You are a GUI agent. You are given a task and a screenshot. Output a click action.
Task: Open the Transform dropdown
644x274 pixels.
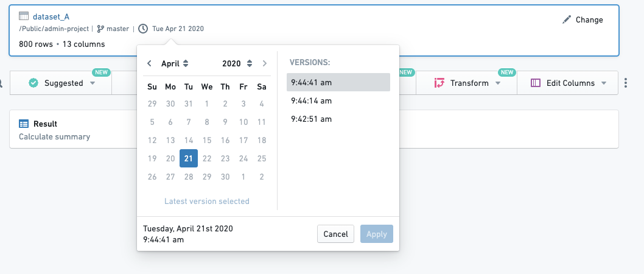tap(467, 83)
